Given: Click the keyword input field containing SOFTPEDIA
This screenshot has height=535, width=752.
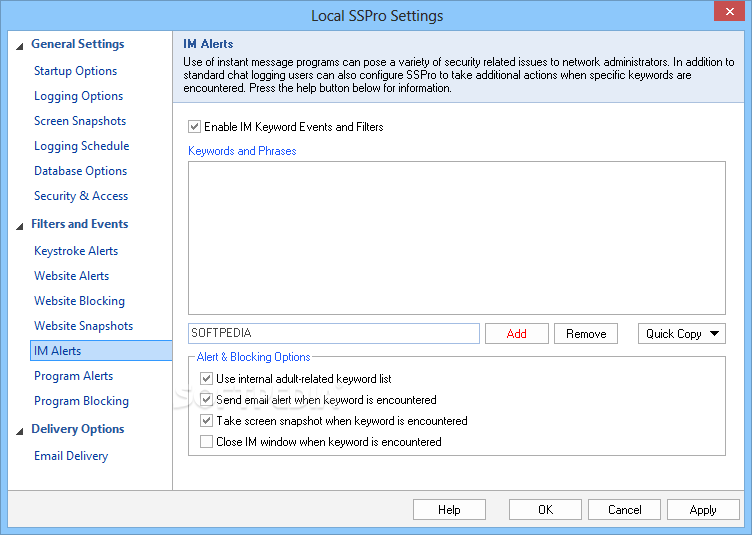Looking at the screenshot, I should point(334,333).
